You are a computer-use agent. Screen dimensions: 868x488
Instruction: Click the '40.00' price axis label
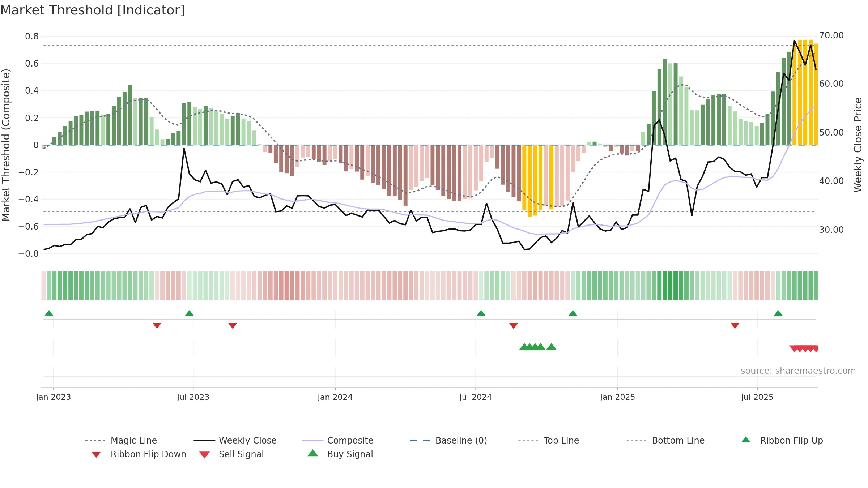[x=831, y=181]
